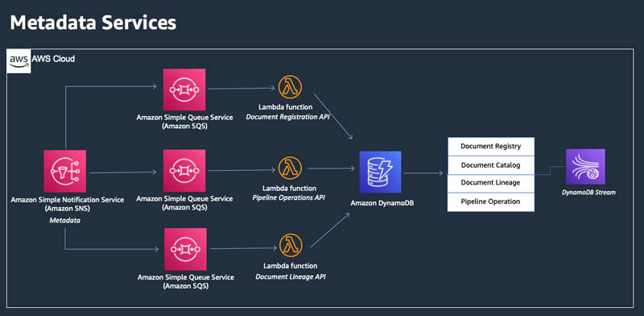Click the SQS icon feeding Document Registration API
This screenshot has width=644, height=316.
coord(184,89)
